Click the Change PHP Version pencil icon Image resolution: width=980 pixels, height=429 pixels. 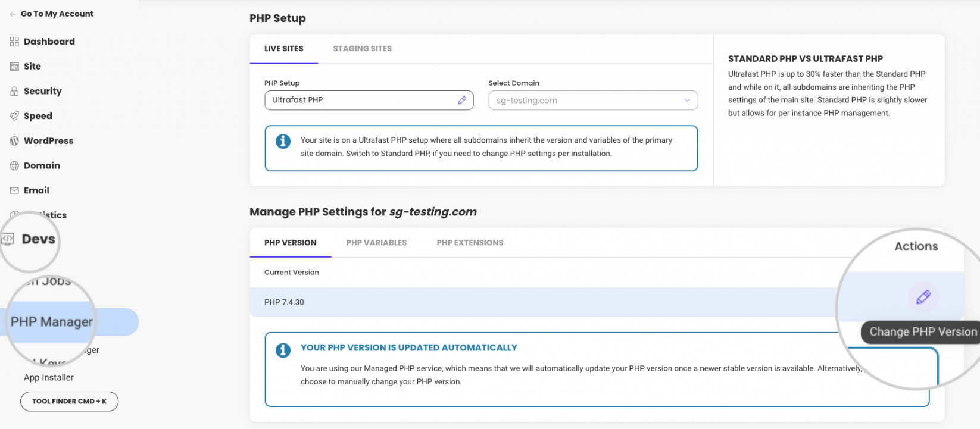[923, 297]
